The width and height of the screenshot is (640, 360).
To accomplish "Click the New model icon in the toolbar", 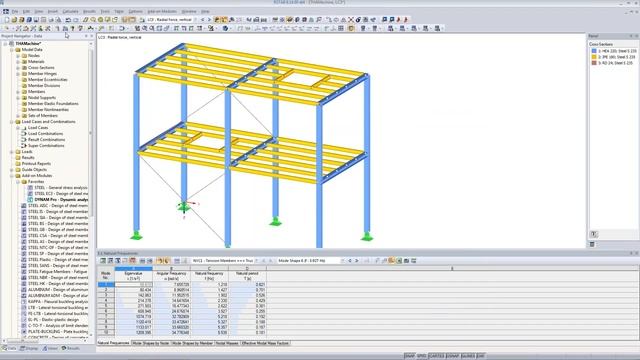I will coord(7,20).
